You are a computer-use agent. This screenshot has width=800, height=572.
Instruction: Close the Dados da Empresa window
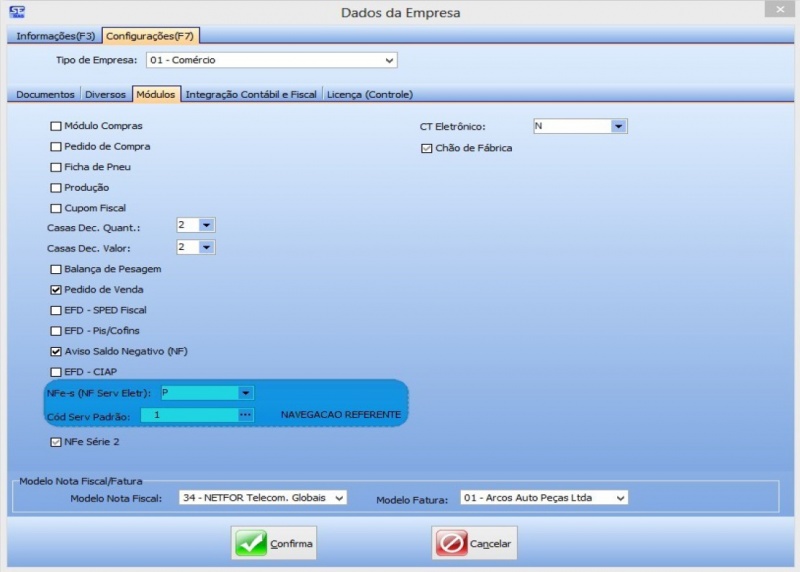coord(778,10)
